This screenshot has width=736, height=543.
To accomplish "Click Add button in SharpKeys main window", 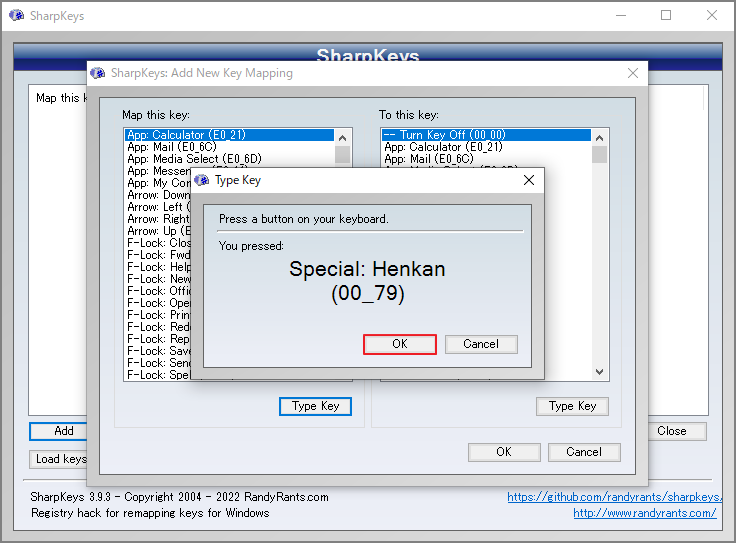I will (x=58, y=431).
